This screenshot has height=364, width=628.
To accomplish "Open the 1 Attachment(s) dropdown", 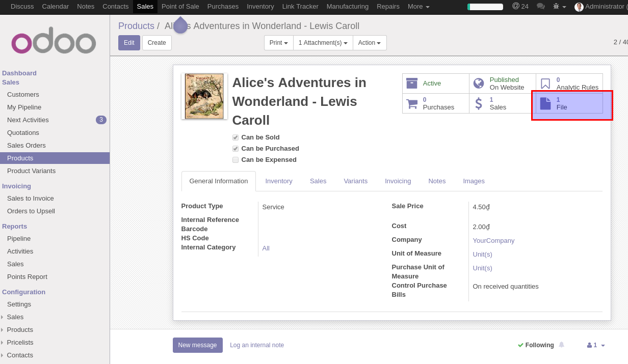I will pyautogui.click(x=323, y=43).
